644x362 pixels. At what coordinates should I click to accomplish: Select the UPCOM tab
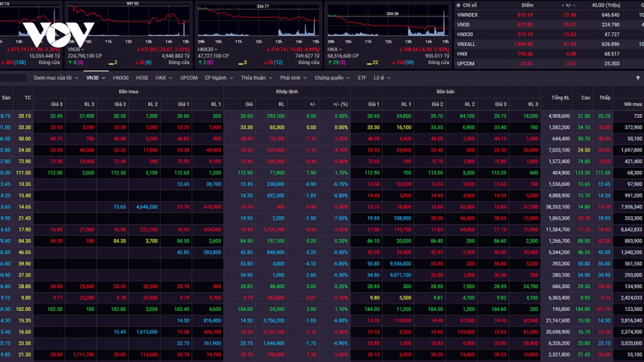(x=189, y=78)
